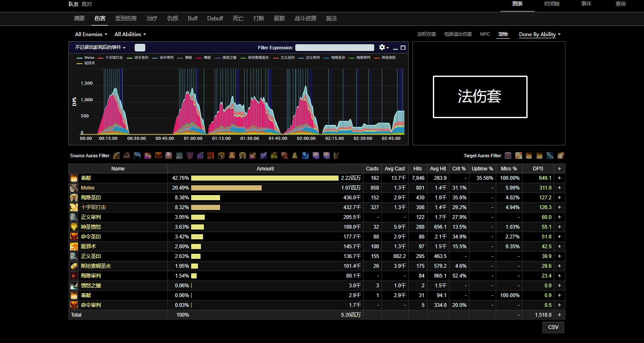Viewport: 644px width, 343px height.
Task: Click the 愤怒之锤 ability icon
Action: [74, 286]
